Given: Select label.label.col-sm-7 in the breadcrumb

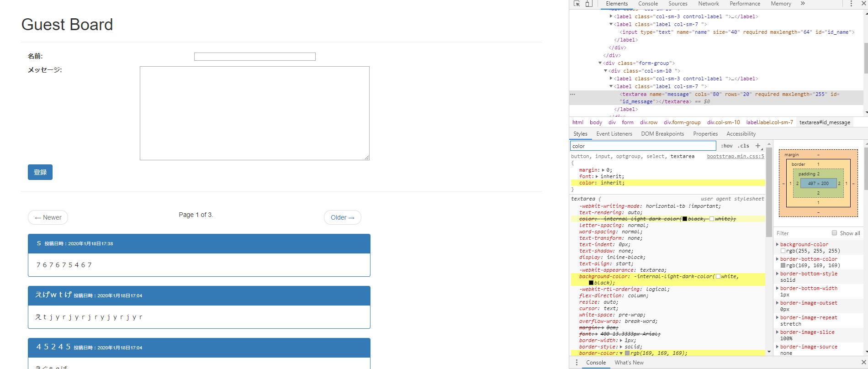Looking at the screenshot, I should coord(769,122).
